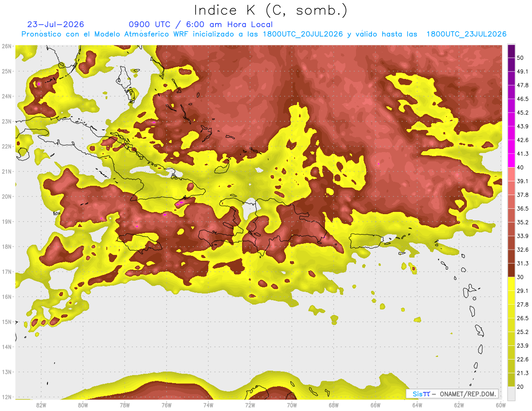Click the colorbar value '30'
The image size is (532, 411).
point(521,277)
